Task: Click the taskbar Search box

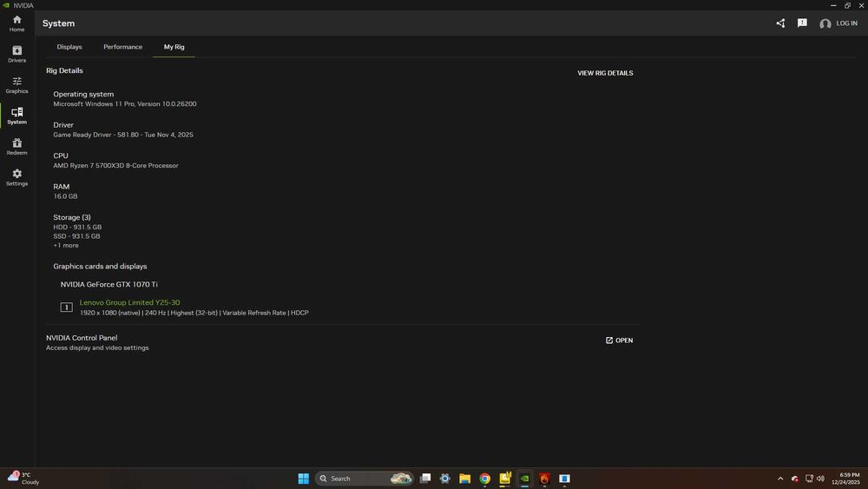Action: (x=365, y=479)
